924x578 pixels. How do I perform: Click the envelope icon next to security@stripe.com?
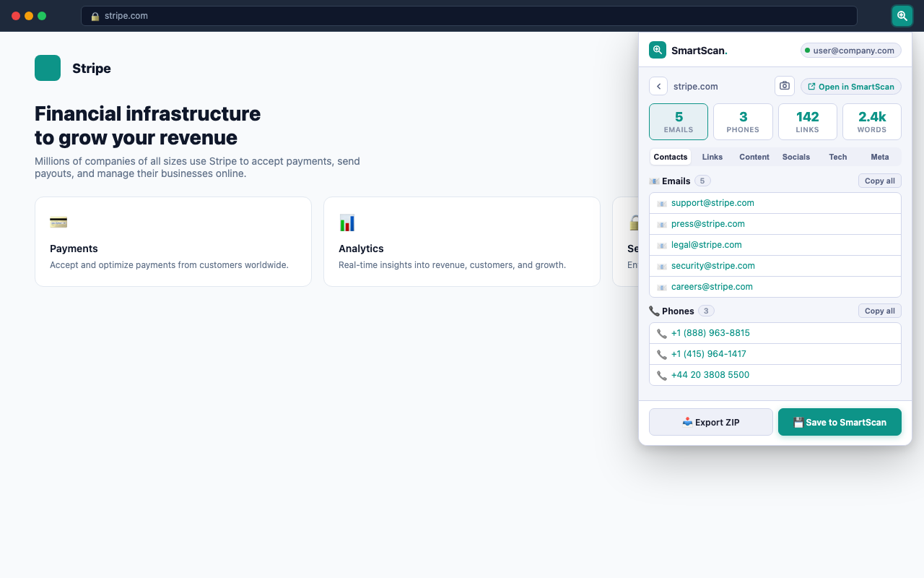click(662, 267)
